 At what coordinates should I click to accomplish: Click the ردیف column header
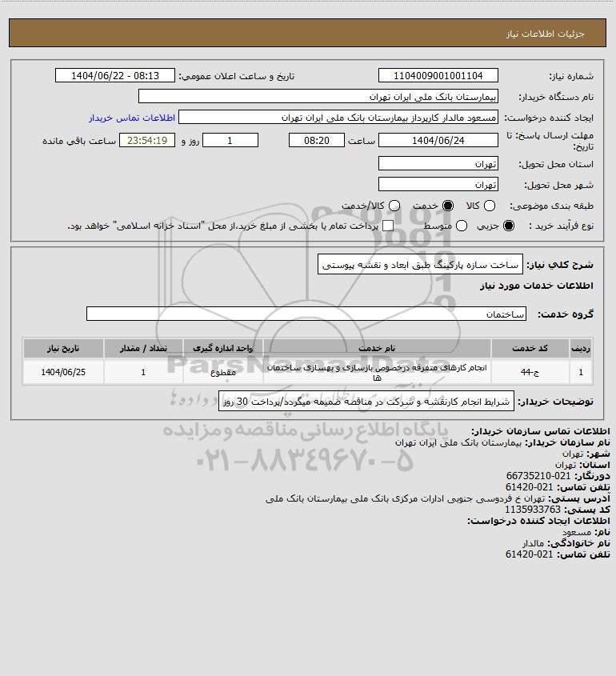click(x=581, y=348)
